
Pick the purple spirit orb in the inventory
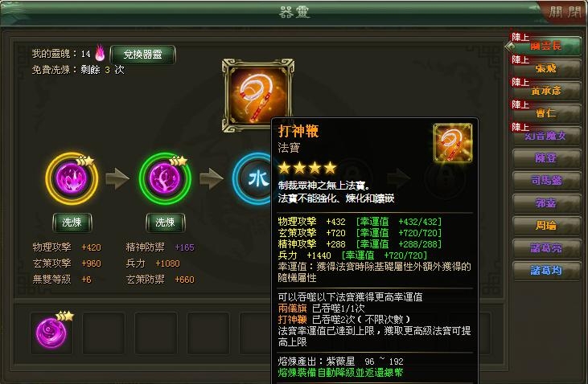coord(51,333)
